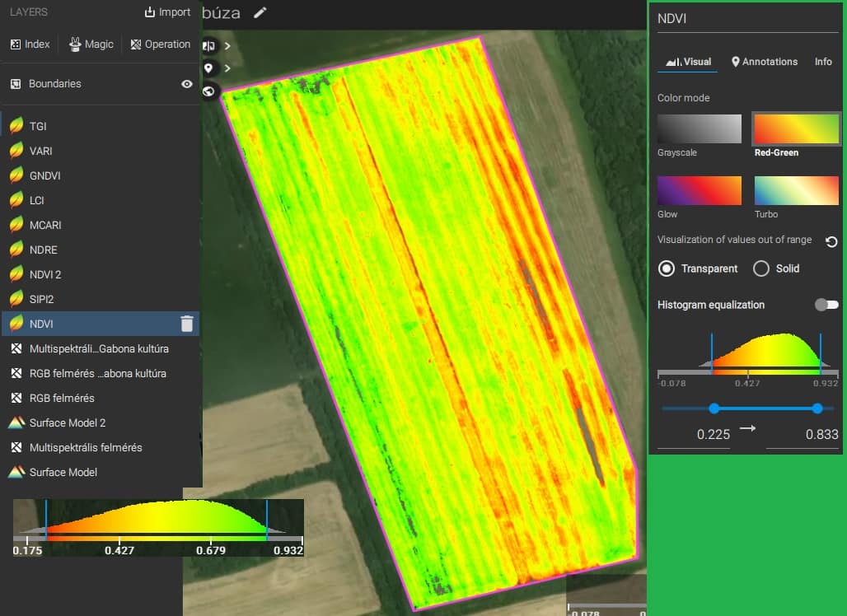The image size is (847, 616).
Task: Open the Magic tool
Action: 91,44
